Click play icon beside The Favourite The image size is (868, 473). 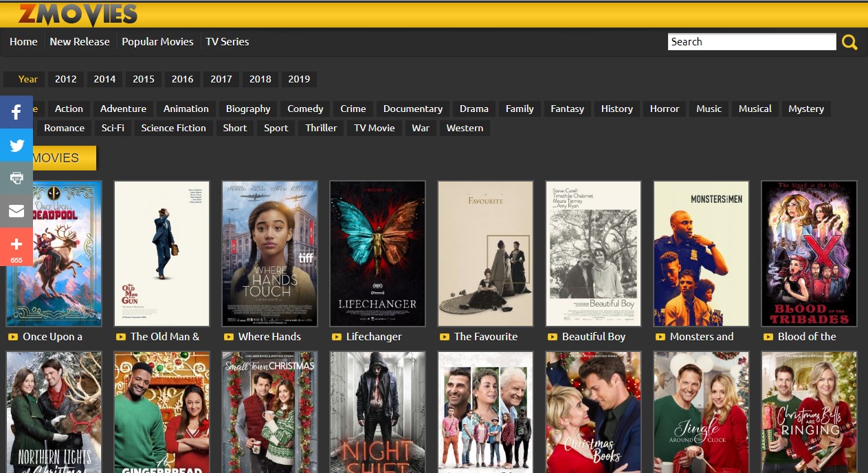(445, 337)
